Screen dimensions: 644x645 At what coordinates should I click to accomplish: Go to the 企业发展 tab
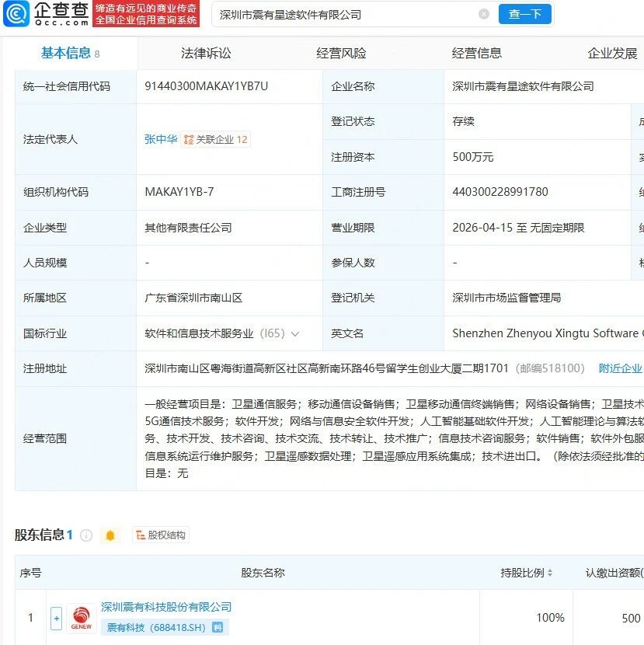[x=612, y=54]
